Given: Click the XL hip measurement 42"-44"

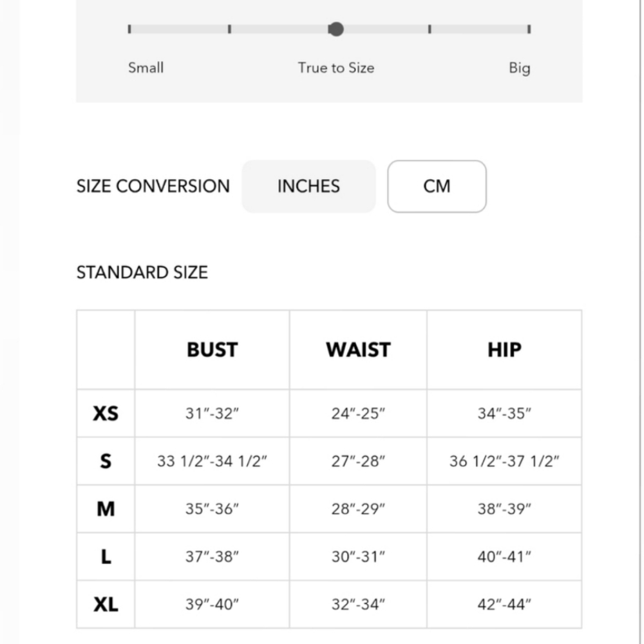Looking at the screenshot, I should [x=504, y=604].
